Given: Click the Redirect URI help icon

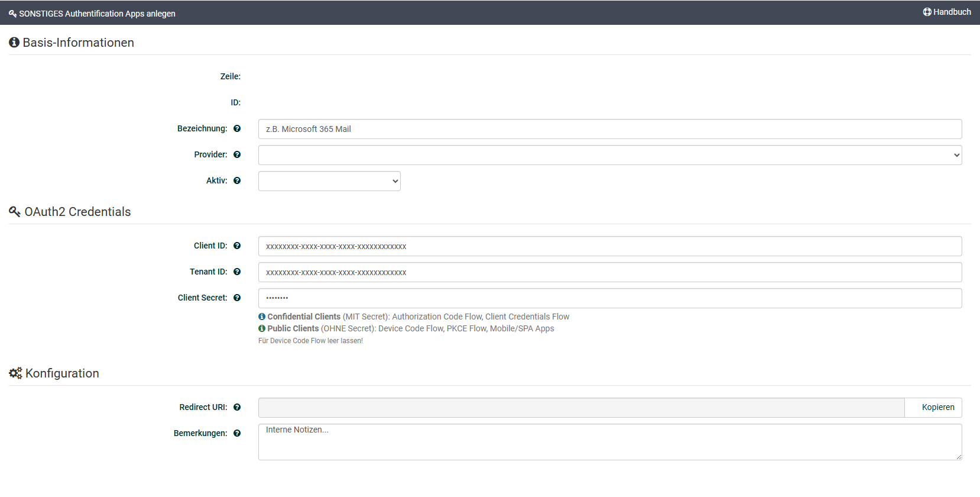Looking at the screenshot, I should pyautogui.click(x=237, y=407).
